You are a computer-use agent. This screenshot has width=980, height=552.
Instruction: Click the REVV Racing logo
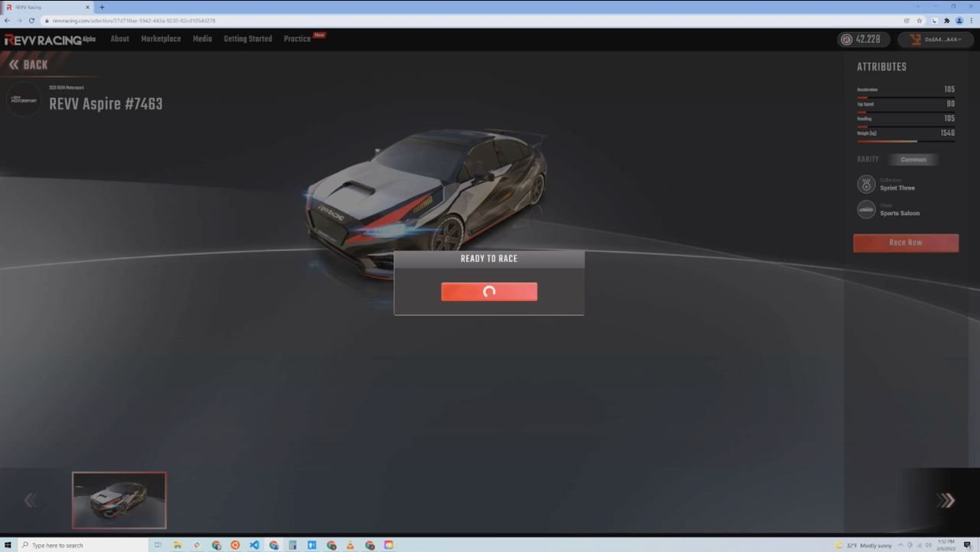click(50, 40)
